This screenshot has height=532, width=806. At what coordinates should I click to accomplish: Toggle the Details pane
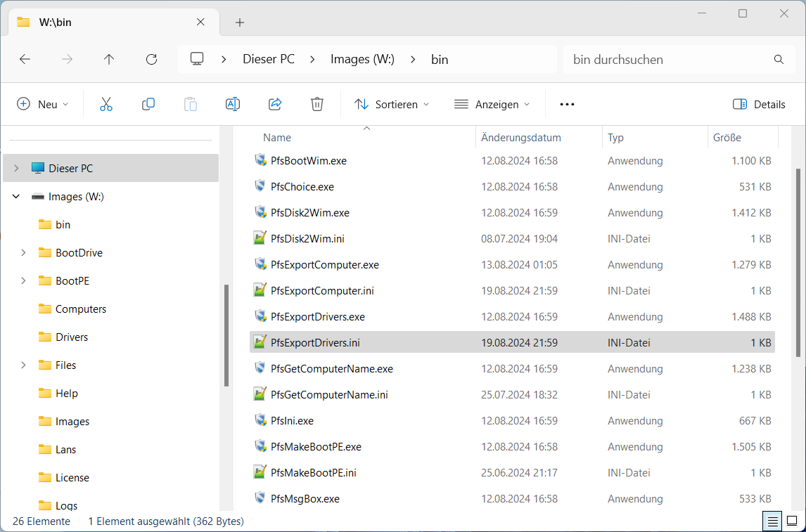pos(759,104)
